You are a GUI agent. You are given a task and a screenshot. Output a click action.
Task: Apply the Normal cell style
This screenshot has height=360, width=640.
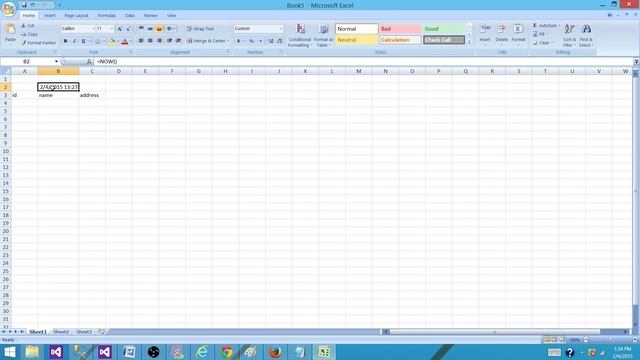click(356, 29)
